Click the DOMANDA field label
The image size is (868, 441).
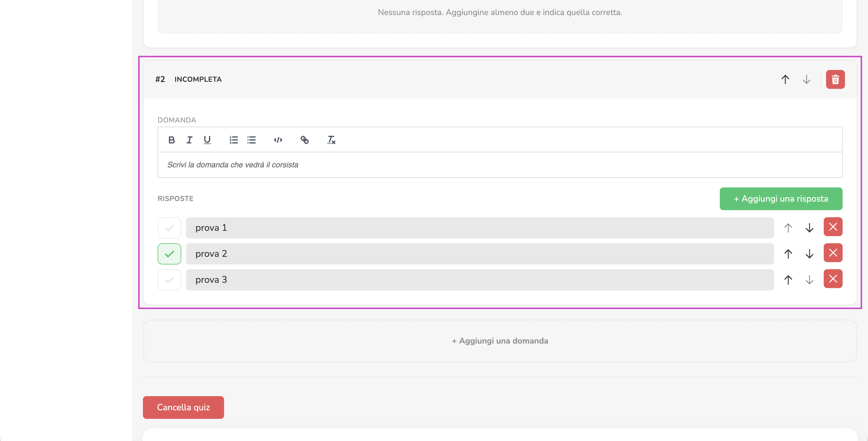tap(177, 120)
